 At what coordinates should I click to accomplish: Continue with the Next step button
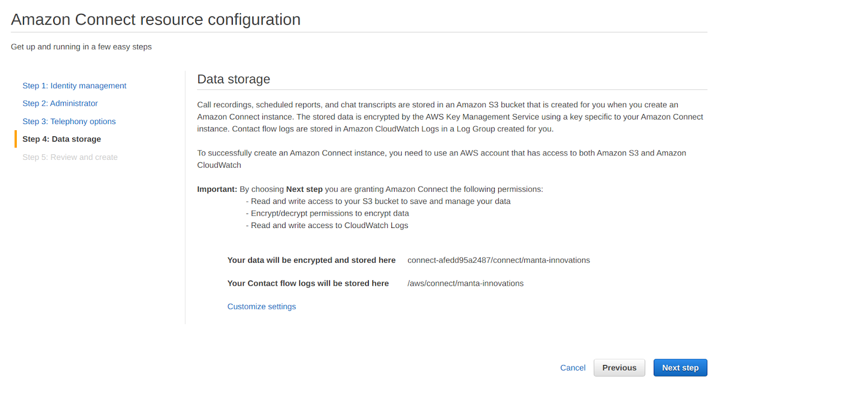680,368
